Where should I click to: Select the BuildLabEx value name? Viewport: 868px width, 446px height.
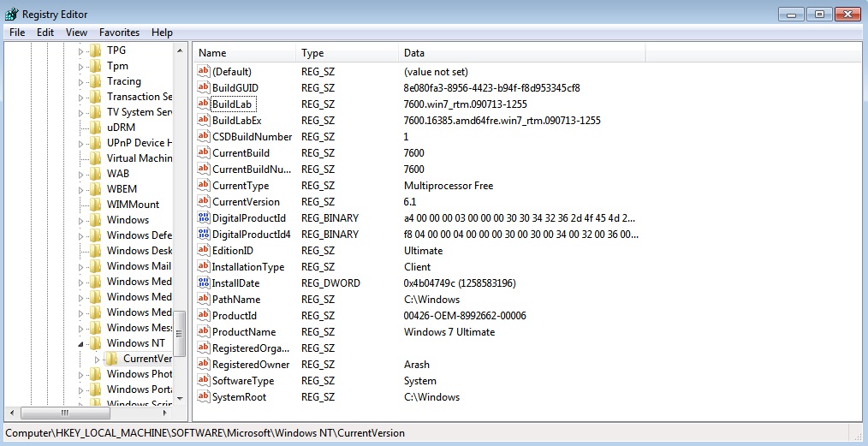[x=237, y=120]
